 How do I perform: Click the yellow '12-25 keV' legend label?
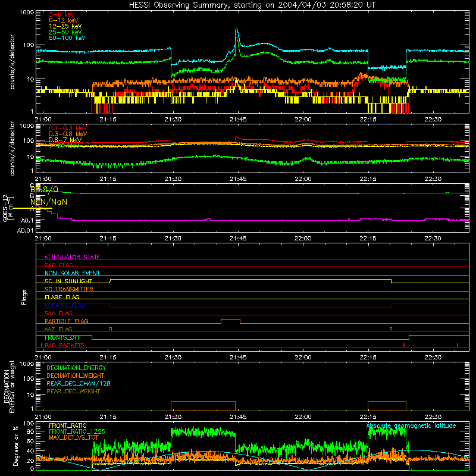pos(65,26)
